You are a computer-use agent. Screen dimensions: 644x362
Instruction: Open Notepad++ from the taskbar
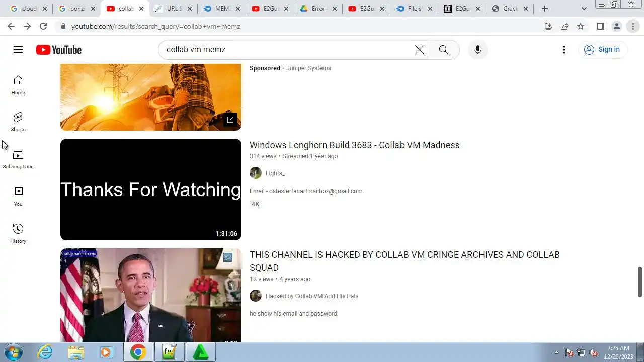[169, 352]
